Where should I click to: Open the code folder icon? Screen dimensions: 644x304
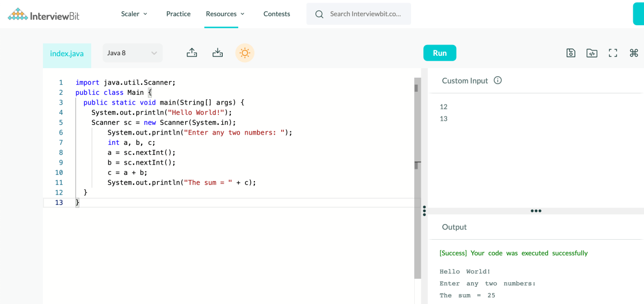tap(592, 53)
